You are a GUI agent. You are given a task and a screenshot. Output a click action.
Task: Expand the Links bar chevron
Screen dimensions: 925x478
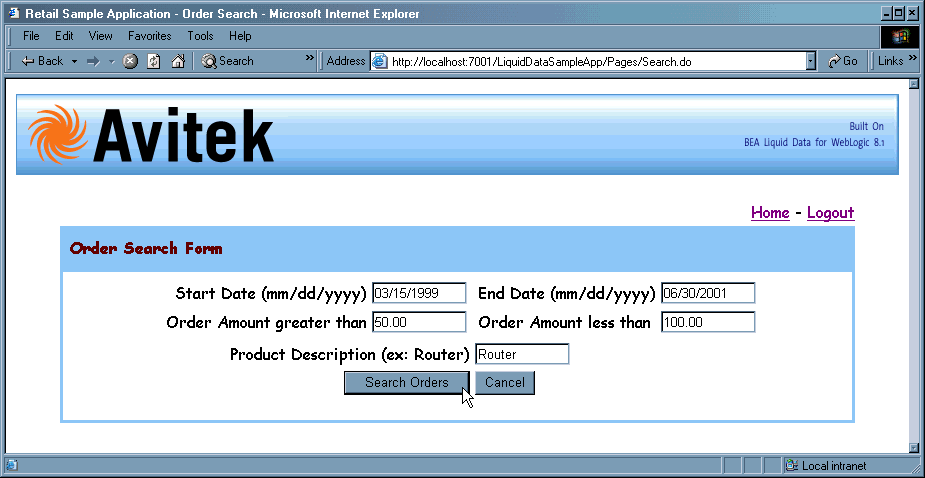point(913,58)
